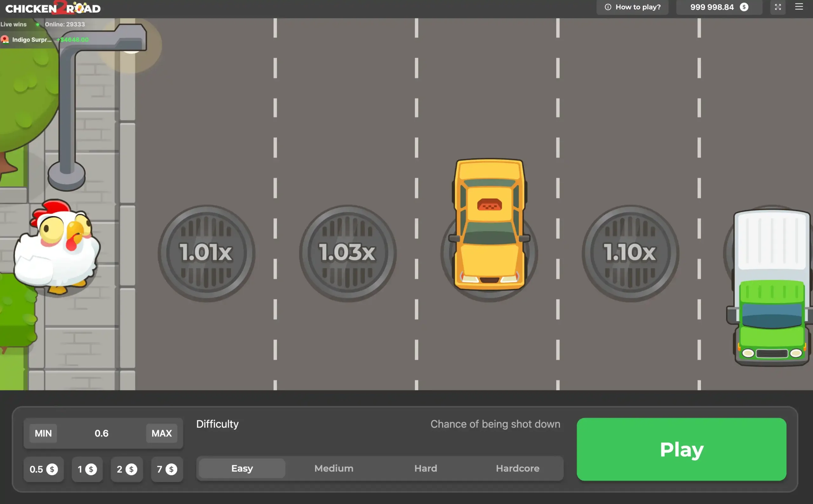
Task: Choose the 7 dollar bet preset
Action: point(167,469)
